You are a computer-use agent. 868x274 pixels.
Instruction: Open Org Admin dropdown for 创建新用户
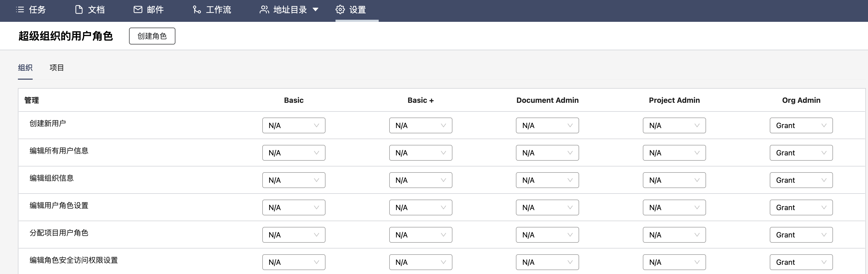tap(801, 125)
